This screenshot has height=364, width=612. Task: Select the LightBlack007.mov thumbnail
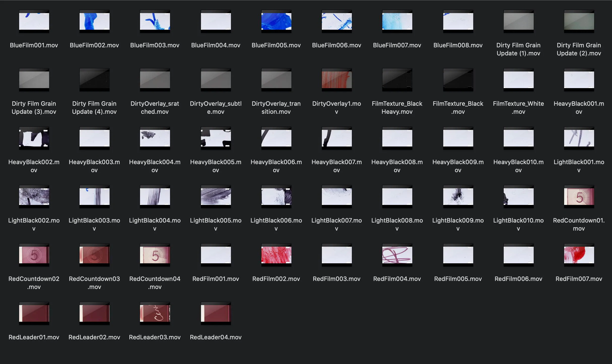337,197
